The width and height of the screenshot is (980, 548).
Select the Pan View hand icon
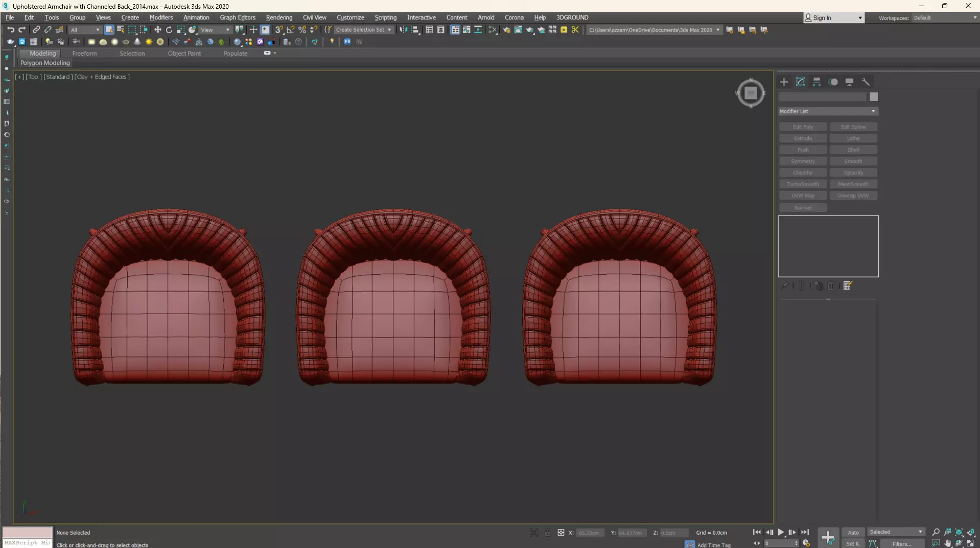tap(947, 543)
